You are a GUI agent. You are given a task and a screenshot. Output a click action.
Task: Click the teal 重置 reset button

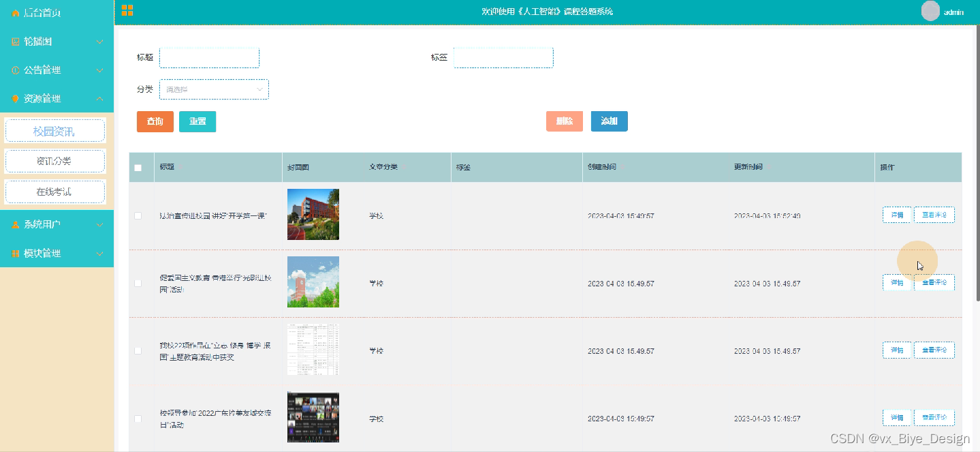click(197, 121)
